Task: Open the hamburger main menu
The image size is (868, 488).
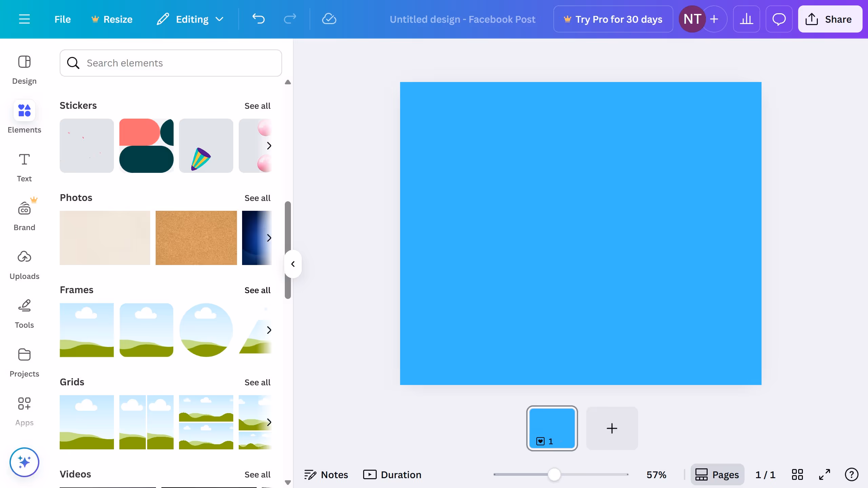Action: tap(24, 19)
